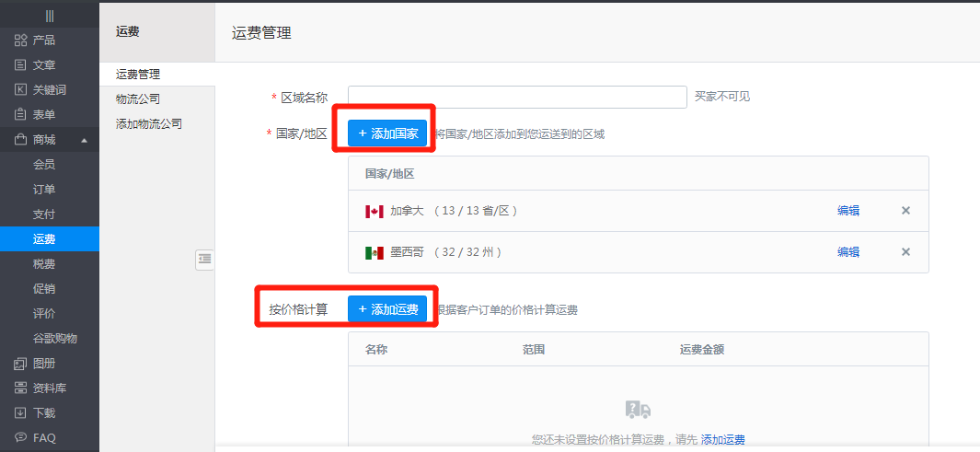Viewport: 980px width, 452px height.
Task: Click the Download icon next to 下载
Action: point(20,413)
